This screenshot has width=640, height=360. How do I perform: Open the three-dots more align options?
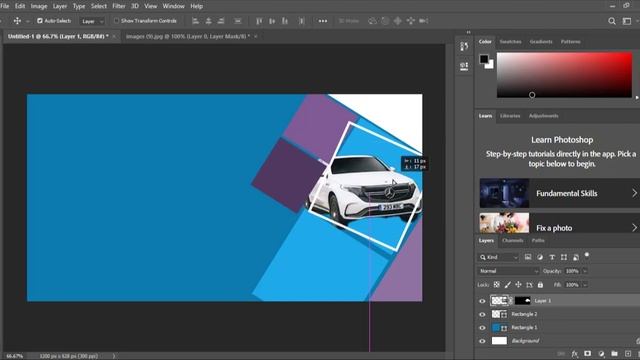[x=322, y=21]
